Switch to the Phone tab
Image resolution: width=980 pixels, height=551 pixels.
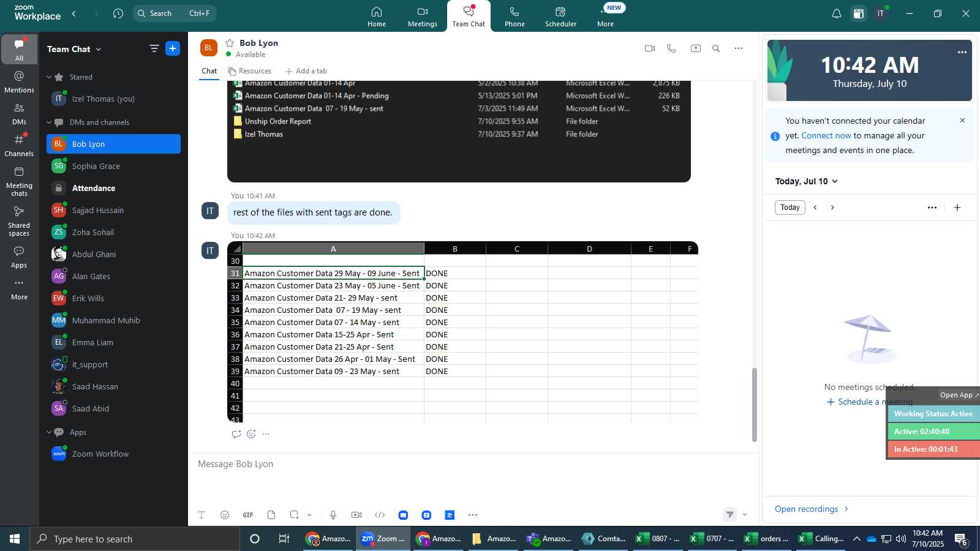pos(514,17)
